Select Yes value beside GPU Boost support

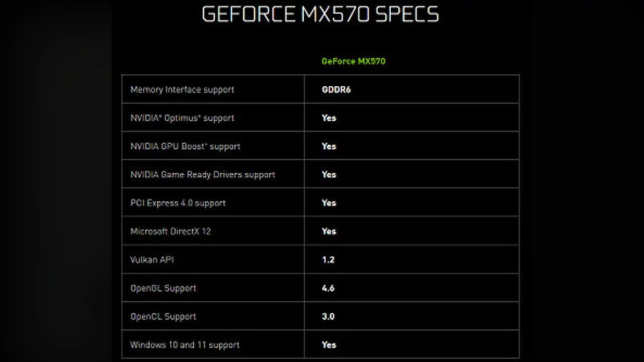pos(329,146)
